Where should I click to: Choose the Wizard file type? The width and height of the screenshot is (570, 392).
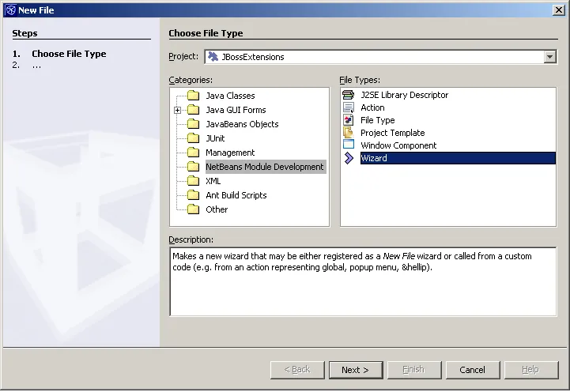pos(458,158)
